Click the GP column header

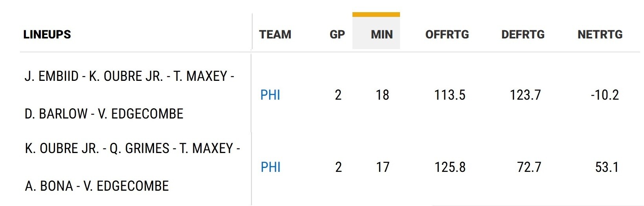click(337, 35)
